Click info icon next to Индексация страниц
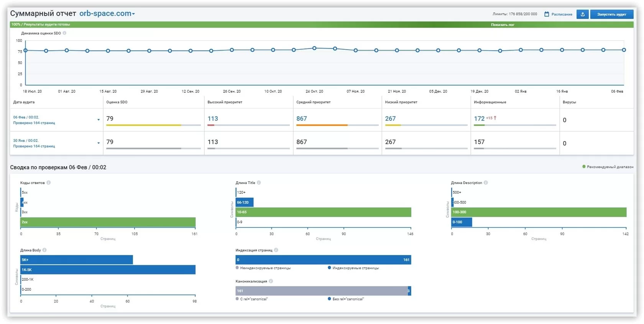644x324 pixels. 276,250
